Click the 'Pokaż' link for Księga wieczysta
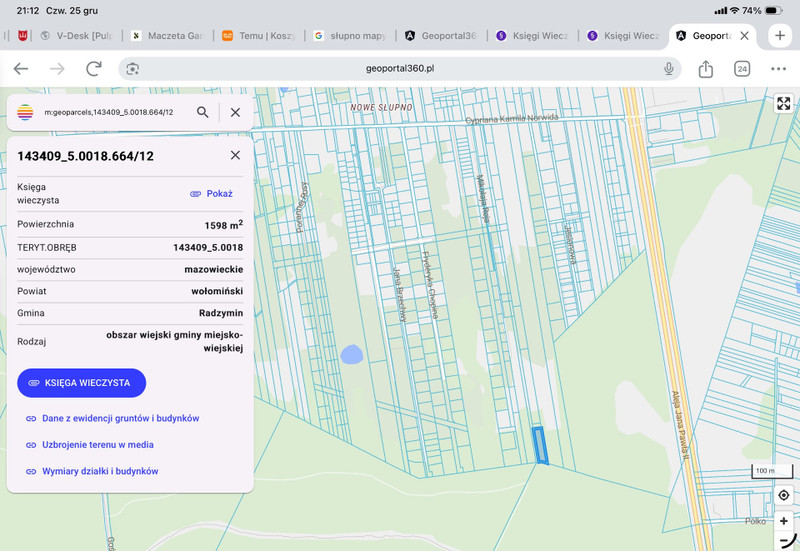 [212, 193]
